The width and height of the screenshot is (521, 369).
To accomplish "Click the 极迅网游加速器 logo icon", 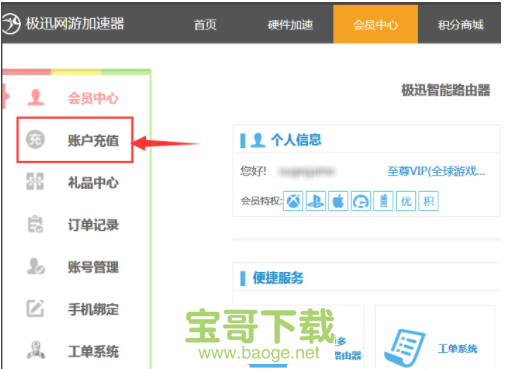I will tap(11, 24).
